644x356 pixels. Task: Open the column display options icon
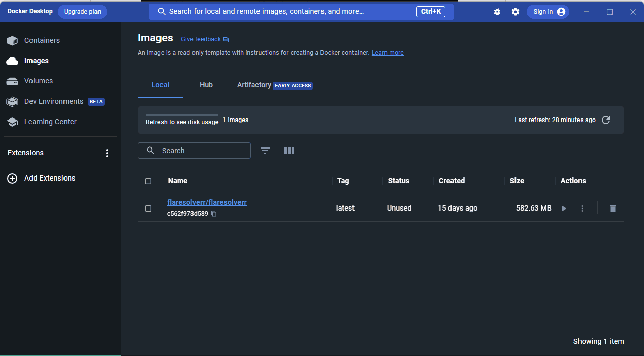tap(289, 151)
